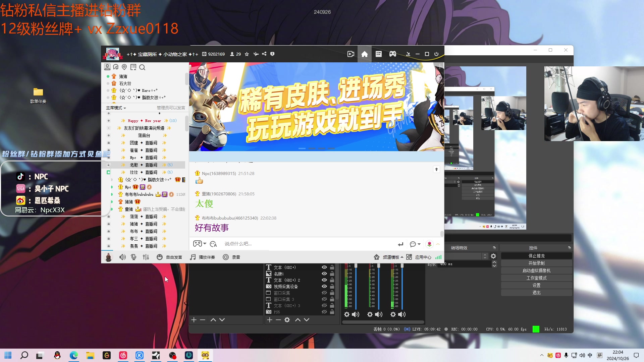Select 老憨 直播间 channel
Image resolution: width=644 pixels, height=362 pixels.
click(144, 165)
